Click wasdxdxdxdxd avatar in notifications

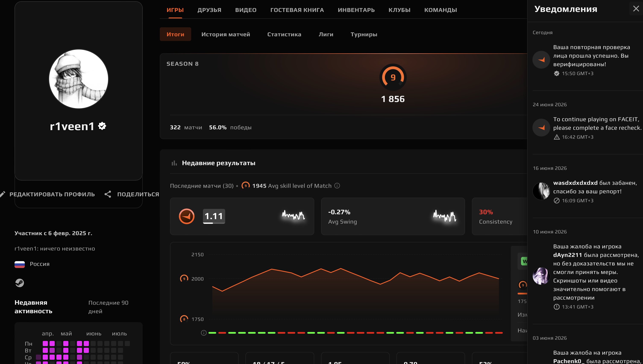click(x=541, y=191)
